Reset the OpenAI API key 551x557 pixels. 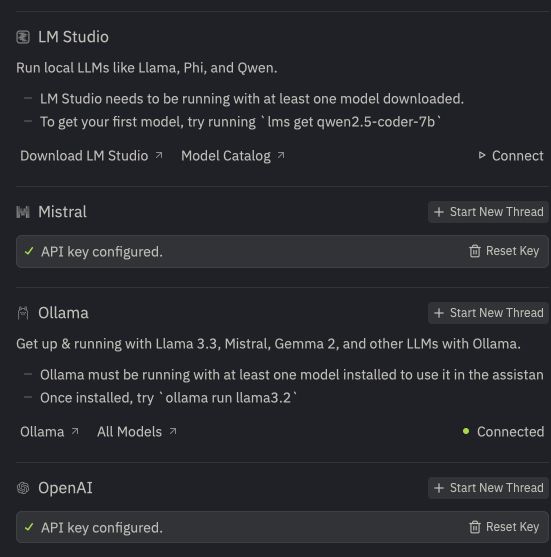pyautogui.click(x=504, y=527)
